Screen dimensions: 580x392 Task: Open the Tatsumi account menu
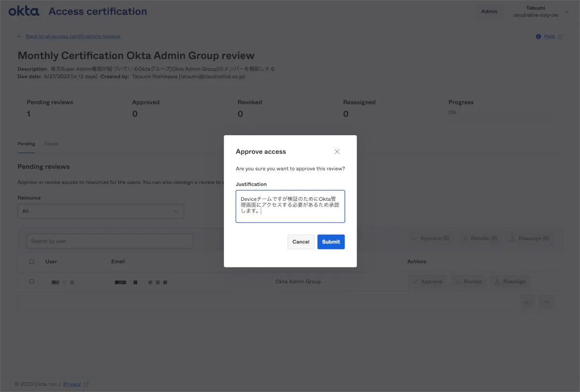click(x=535, y=12)
